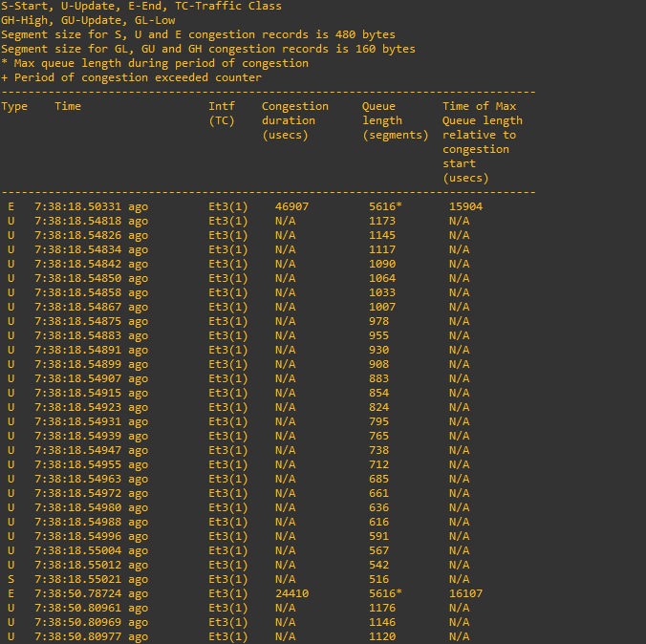
Task: Select the queue length value 712
Action: (x=378, y=464)
